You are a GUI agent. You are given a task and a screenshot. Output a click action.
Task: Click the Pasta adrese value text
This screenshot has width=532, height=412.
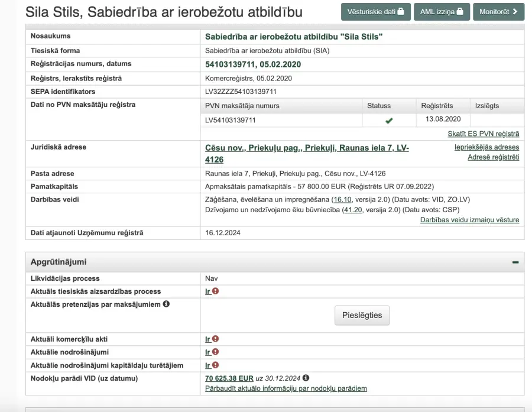tap(295, 174)
